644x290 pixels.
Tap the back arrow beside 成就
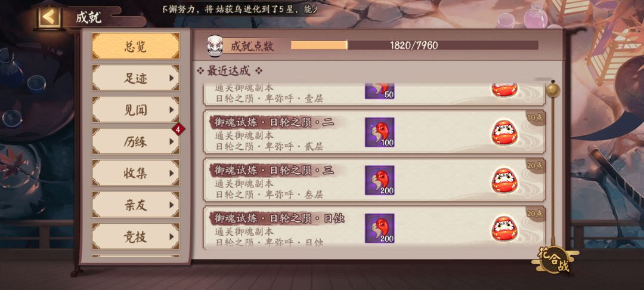click(49, 17)
